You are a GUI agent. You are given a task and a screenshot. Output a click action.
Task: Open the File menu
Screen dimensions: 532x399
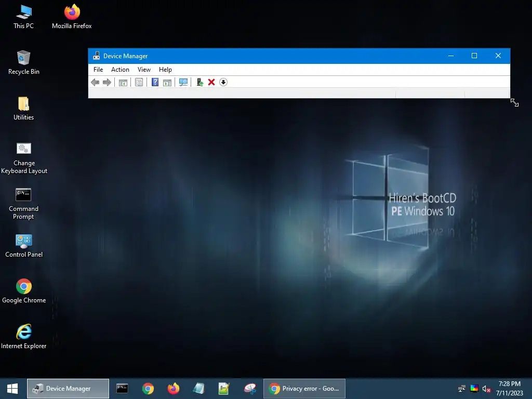(98, 70)
